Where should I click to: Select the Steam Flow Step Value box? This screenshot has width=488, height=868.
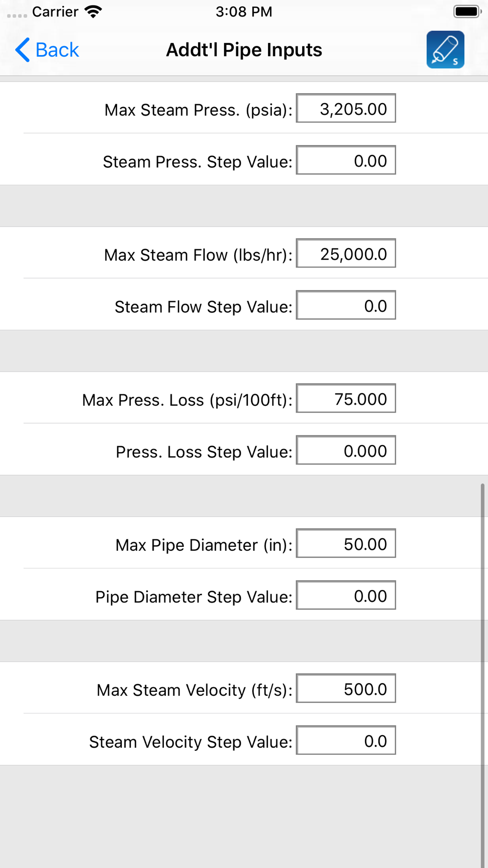pyautogui.click(x=346, y=305)
